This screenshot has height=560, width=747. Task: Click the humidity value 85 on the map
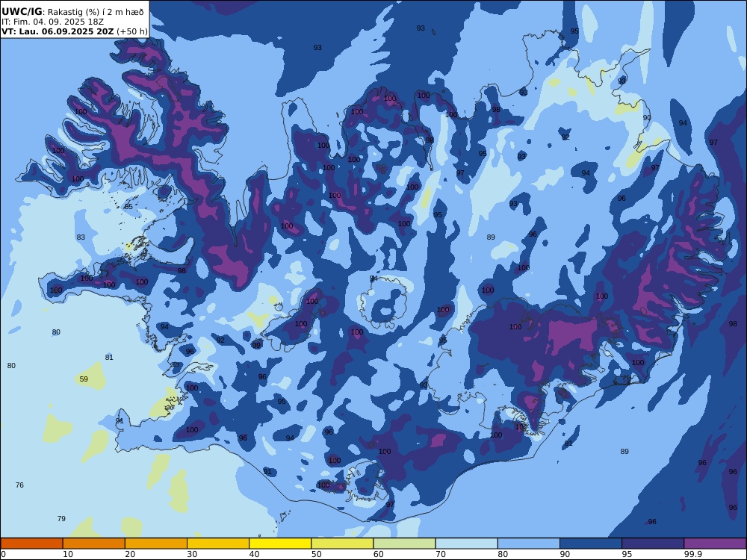coord(128,207)
